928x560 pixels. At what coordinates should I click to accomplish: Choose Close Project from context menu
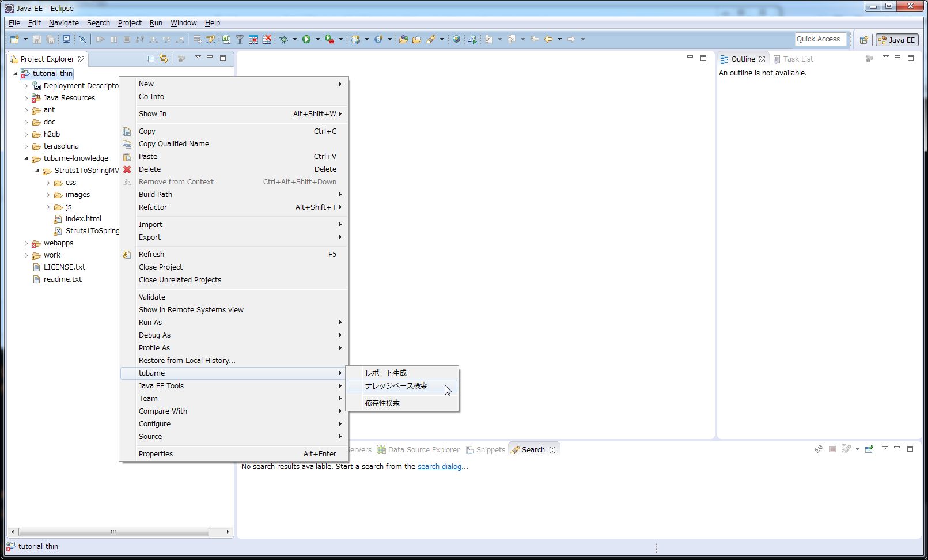[x=234, y=267]
